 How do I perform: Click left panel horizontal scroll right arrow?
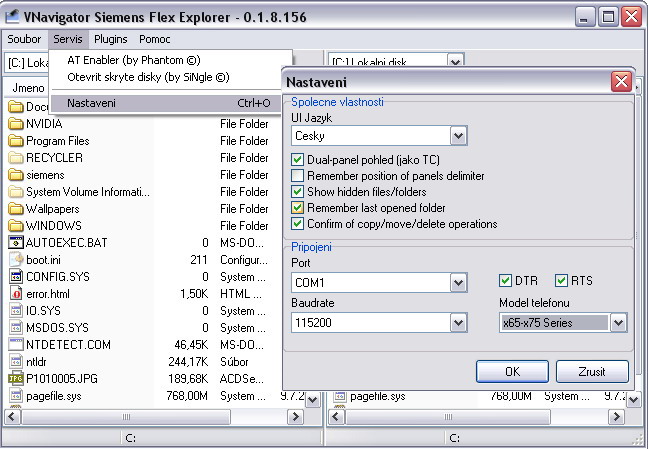pyautogui.click(x=295, y=416)
